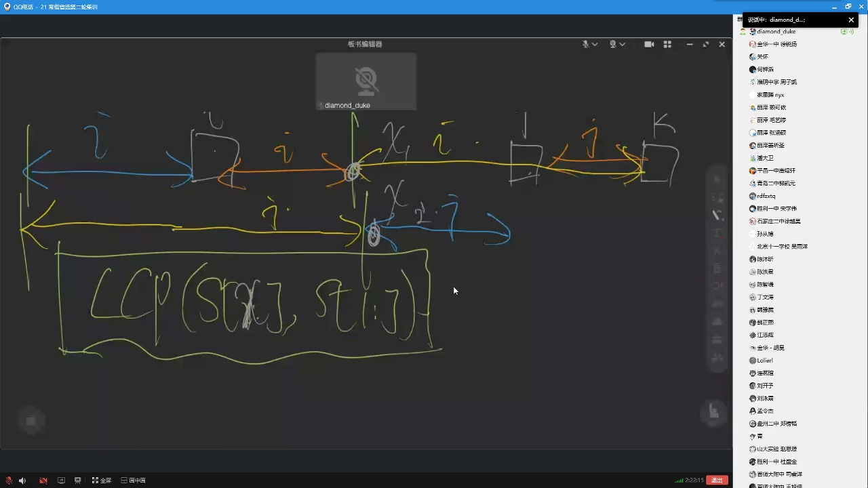Toggle the disabled camera icon in bottom bar
This screenshot has height=488, width=868.
[x=43, y=481]
